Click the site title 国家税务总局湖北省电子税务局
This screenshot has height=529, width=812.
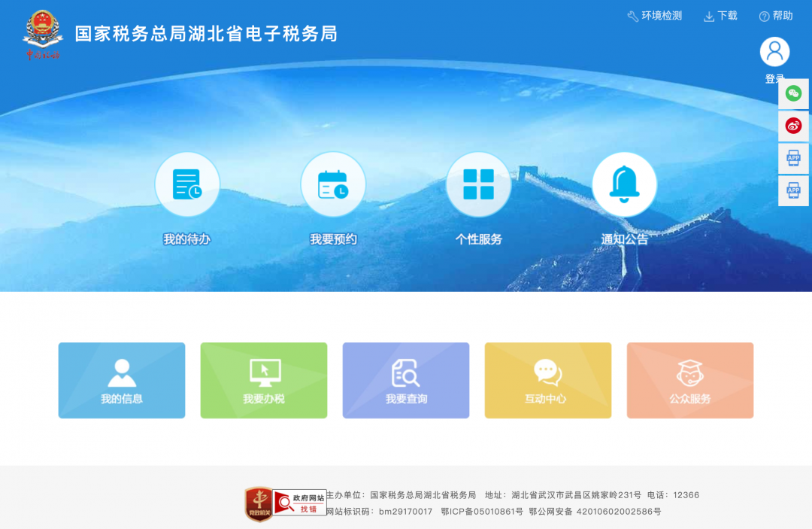pyautogui.click(x=206, y=34)
